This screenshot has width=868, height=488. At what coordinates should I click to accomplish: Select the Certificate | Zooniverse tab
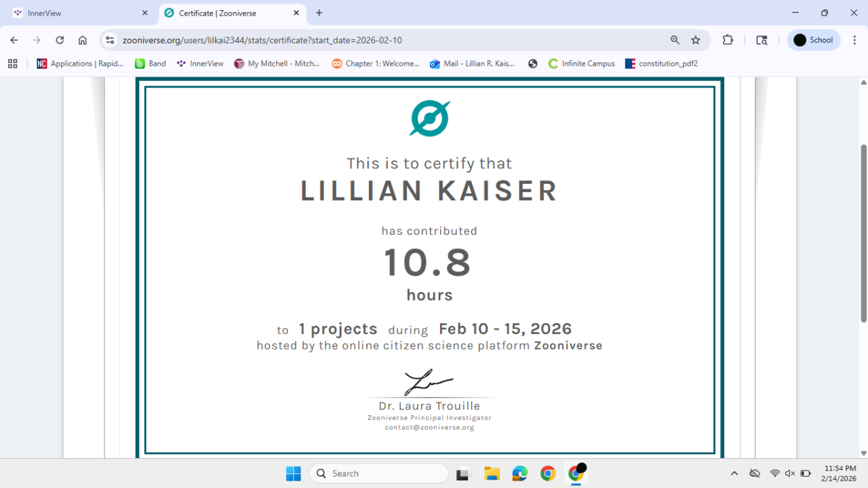click(232, 13)
